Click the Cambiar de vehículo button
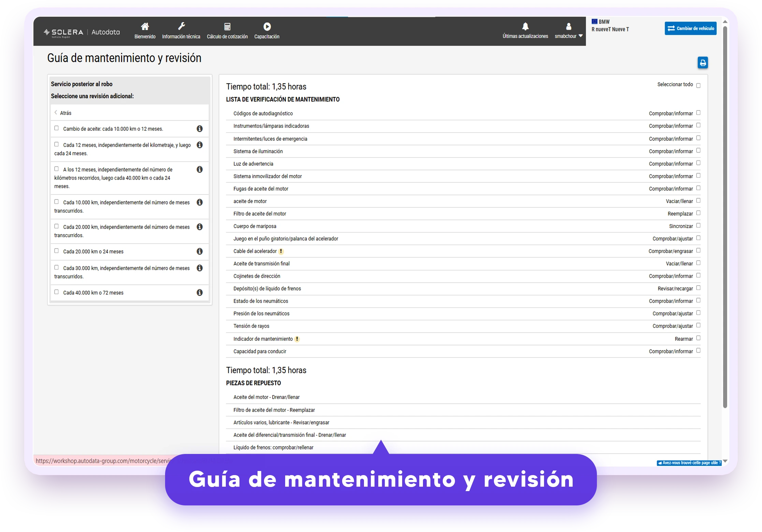Image resolution: width=762 pixels, height=532 pixels. [x=690, y=28]
